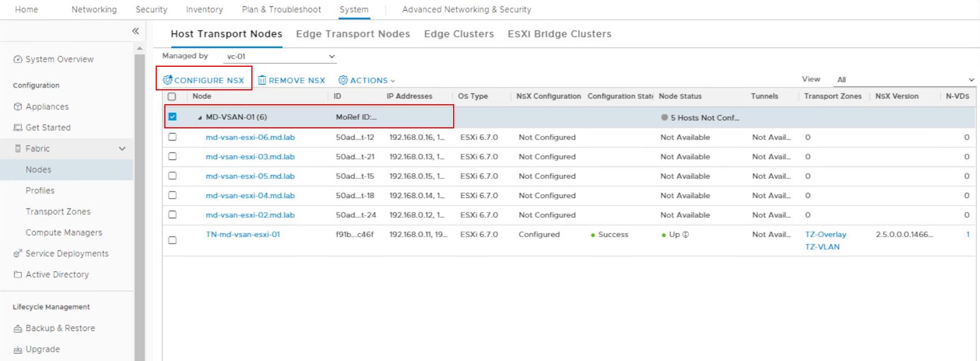Click the Fabric icon in sidebar
The height and width of the screenshot is (361, 980).
point(18,149)
